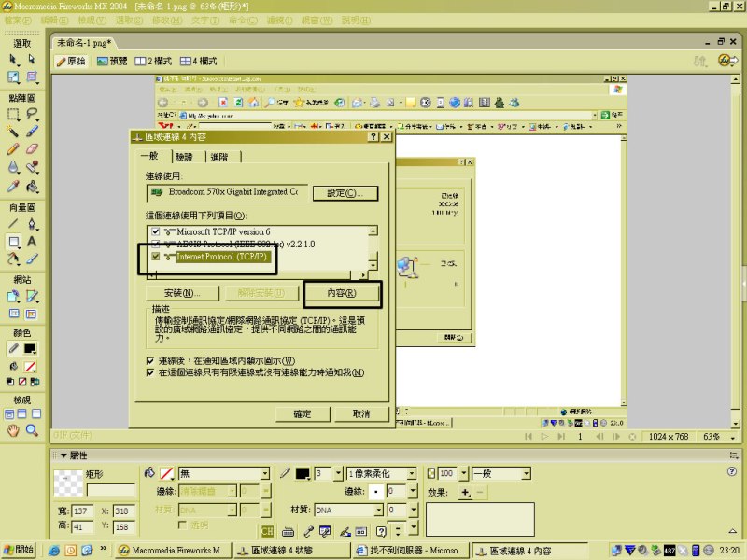Toggle 在這個連線只有有限連線 notification checkbox
This screenshot has height=560, width=747.
tap(150, 372)
